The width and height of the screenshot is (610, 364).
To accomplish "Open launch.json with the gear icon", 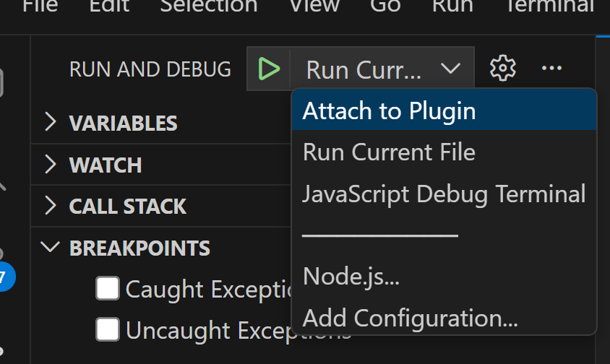I will pyautogui.click(x=502, y=69).
